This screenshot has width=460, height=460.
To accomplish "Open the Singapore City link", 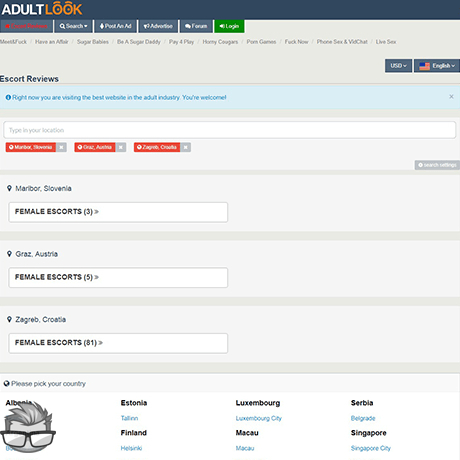I will click(371, 448).
